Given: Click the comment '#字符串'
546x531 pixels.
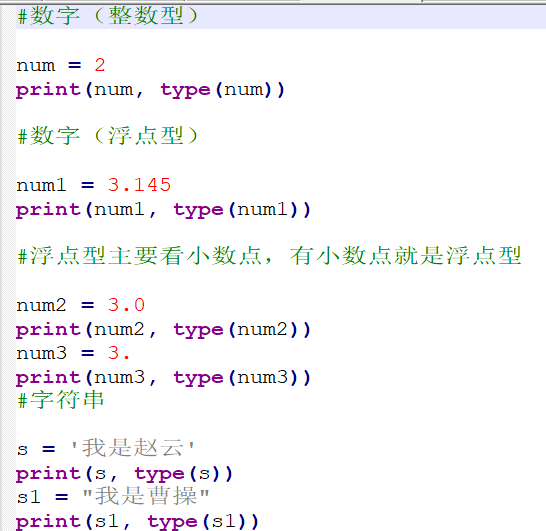Looking at the screenshot, I should pos(60,400).
